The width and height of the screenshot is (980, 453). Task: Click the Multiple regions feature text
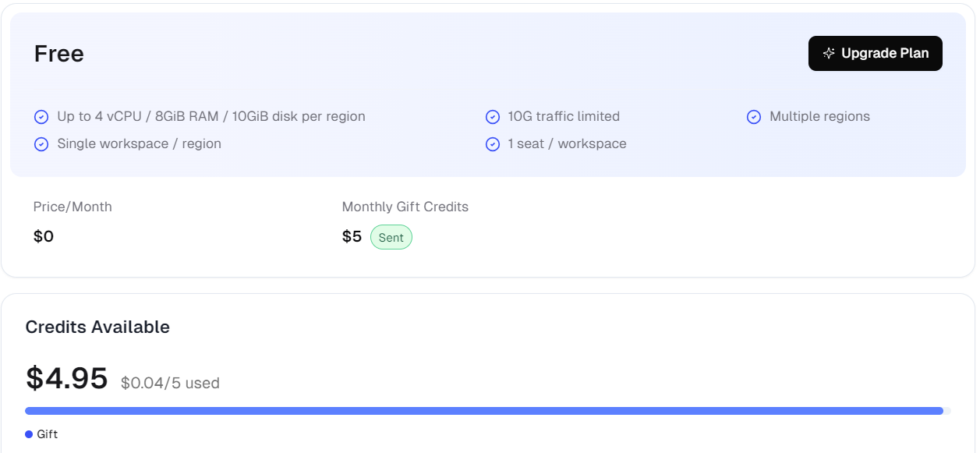819,116
